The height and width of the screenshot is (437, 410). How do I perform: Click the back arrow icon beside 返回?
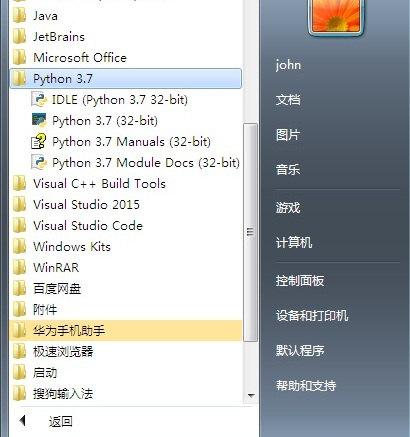click(x=23, y=421)
